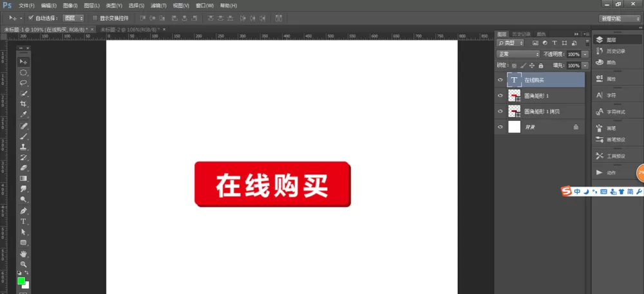This screenshot has height=294, width=644.
Task: Select the Healing Brush tool
Action: 23,125
